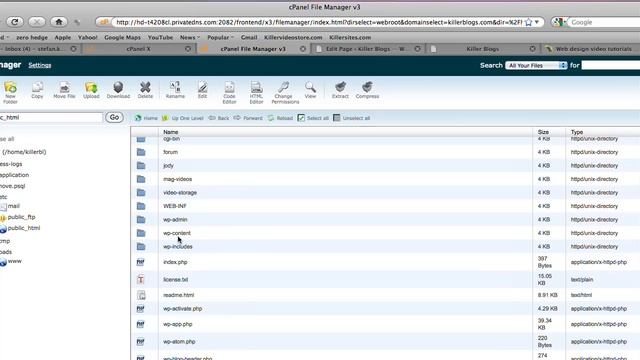Image resolution: width=640 pixels, height=360 pixels.
Task: Click the Go button
Action: point(114,118)
